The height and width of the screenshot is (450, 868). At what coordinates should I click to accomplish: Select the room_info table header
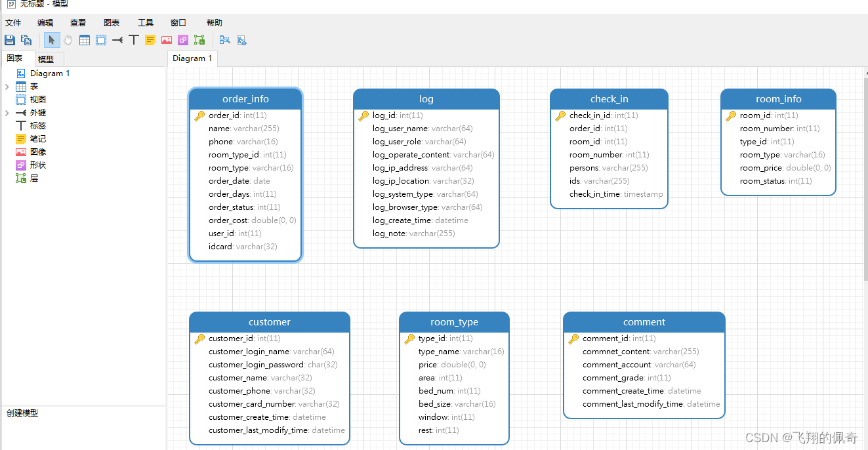click(x=778, y=99)
